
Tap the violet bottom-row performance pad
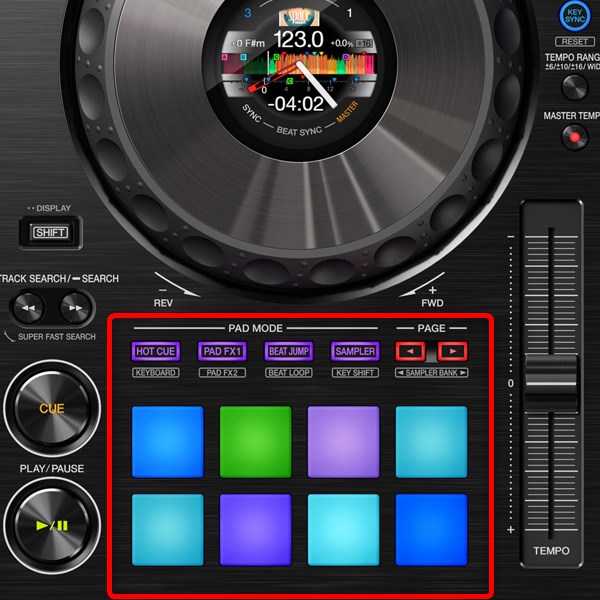click(256, 530)
